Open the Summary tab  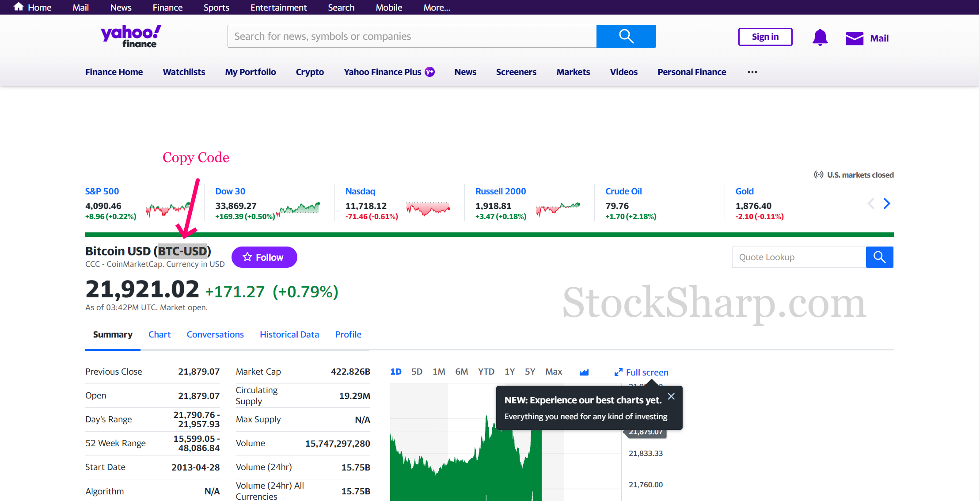113,334
